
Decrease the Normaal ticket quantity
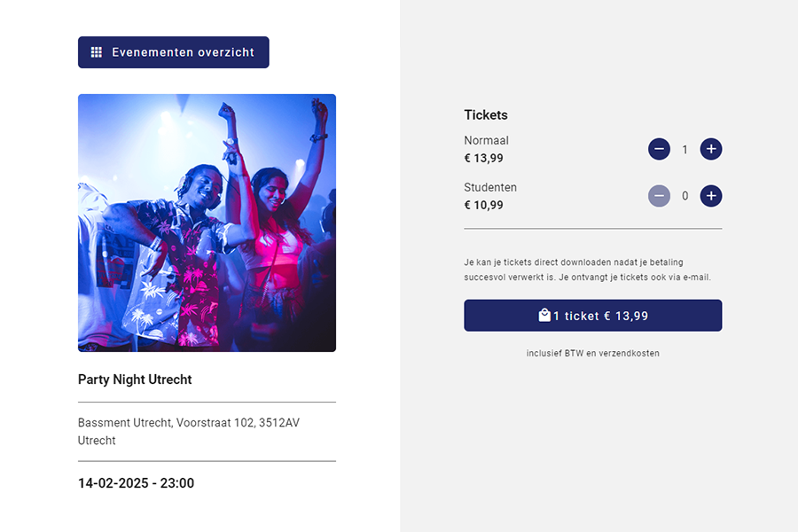(x=659, y=149)
